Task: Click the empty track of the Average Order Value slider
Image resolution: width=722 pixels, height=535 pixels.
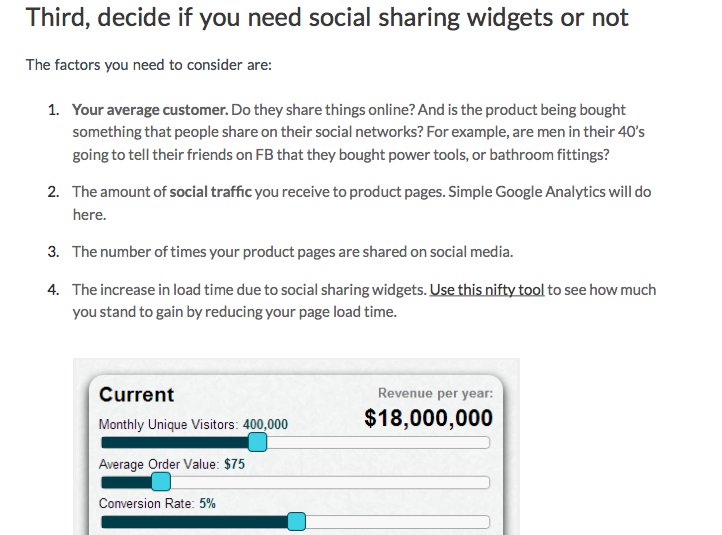Action: (330, 483)
